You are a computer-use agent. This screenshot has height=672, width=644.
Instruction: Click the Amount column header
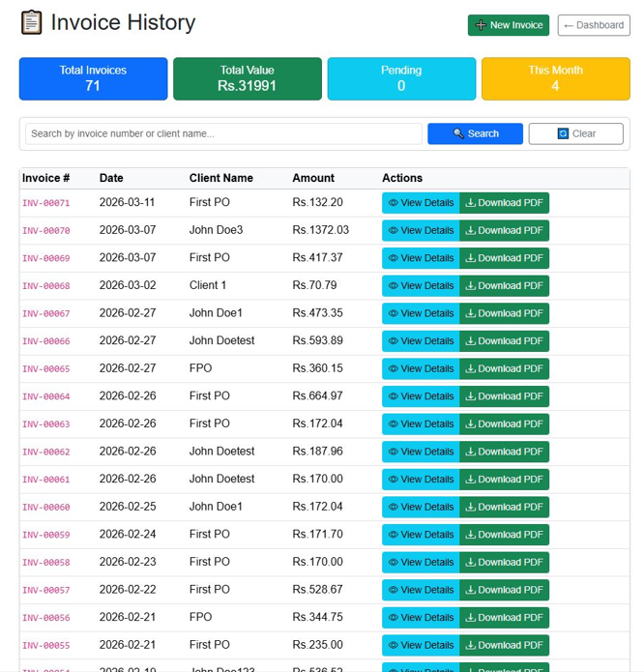pos(313,178)
